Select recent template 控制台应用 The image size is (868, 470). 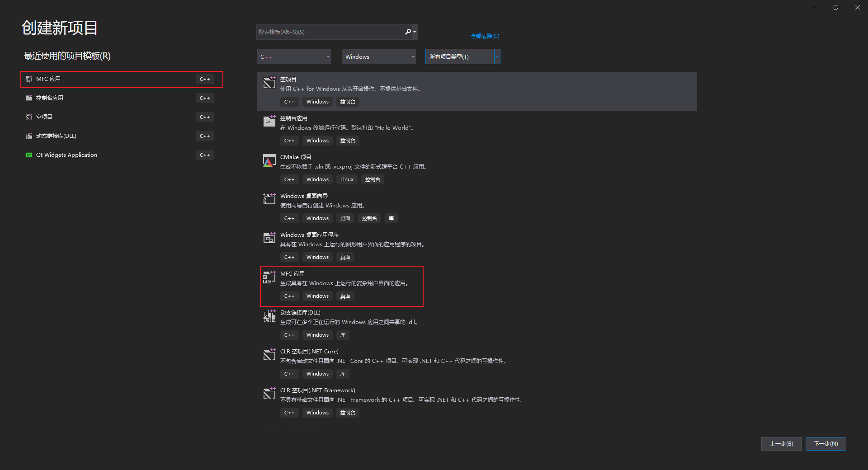[x=122, y=98]
